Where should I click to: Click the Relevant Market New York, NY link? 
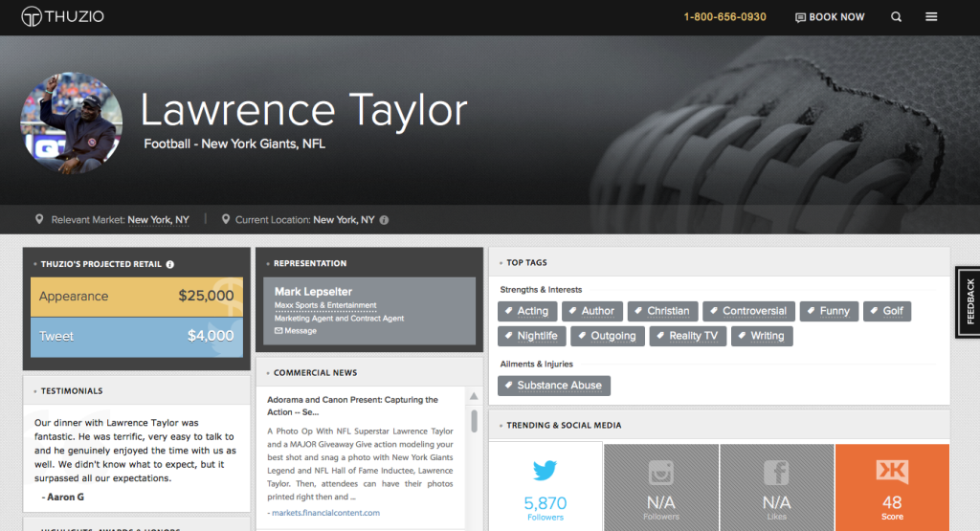point(158,220)
